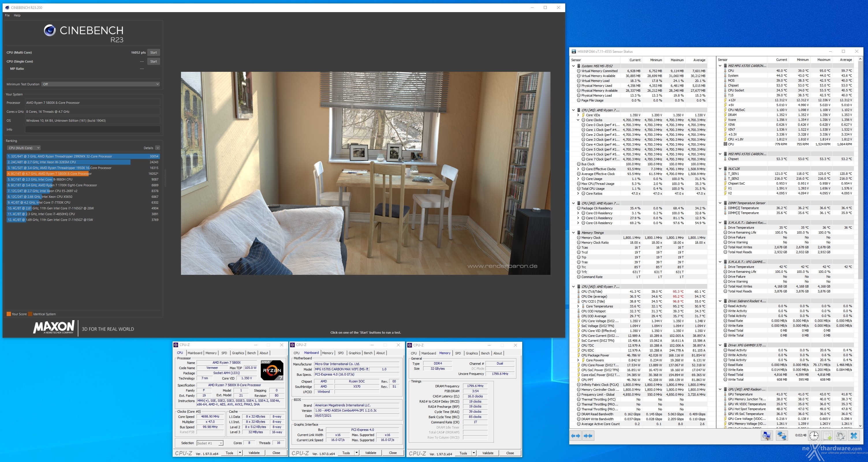Click CPU-Z CPU window title icon
This screenshot has height=462, width=868.
[176, 345]
